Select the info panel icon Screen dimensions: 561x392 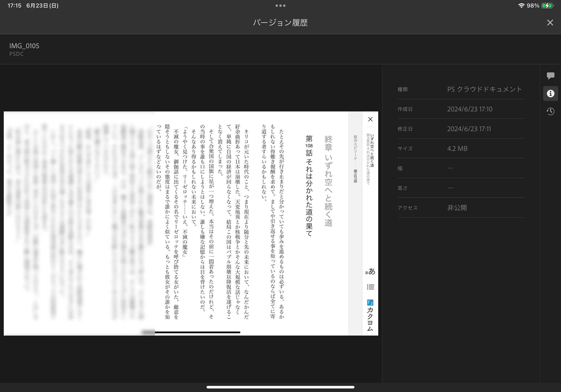click(550, 93)
